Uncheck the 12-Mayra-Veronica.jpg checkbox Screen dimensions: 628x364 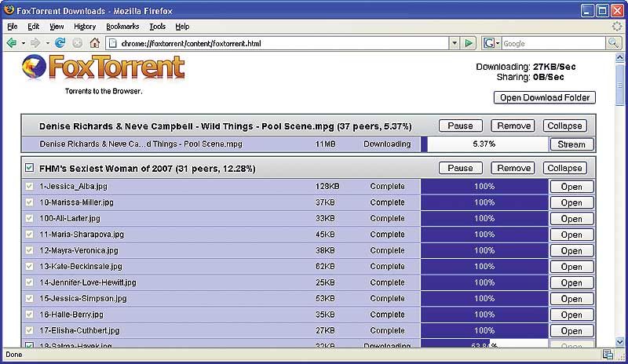tap(29, 250)
